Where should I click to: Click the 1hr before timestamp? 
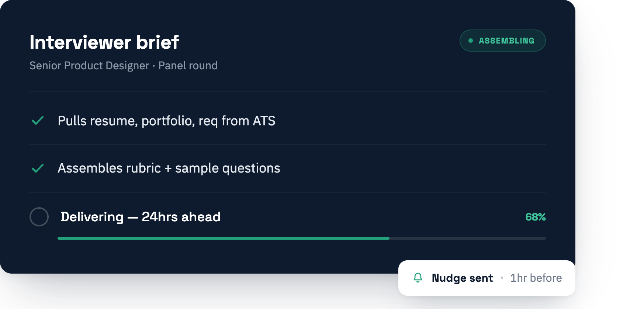[536, 278]
